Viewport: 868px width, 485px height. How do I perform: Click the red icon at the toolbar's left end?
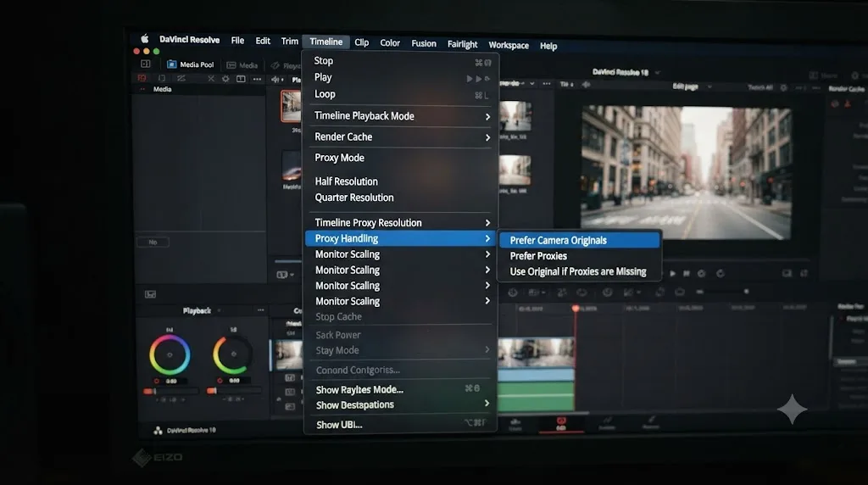click(x=142, y=78)
